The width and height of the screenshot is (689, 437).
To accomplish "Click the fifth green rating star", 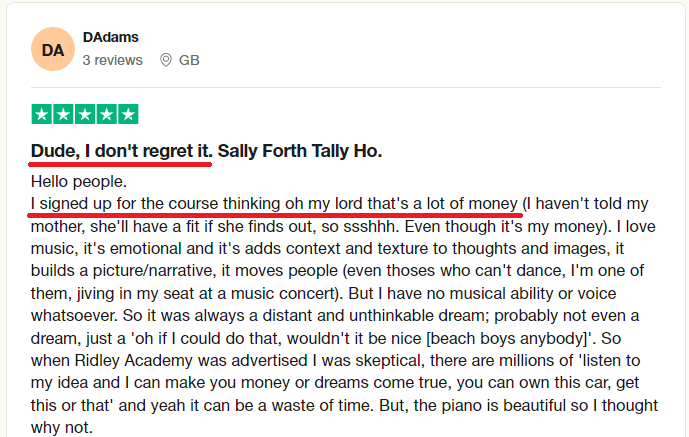I will pos(128,114).
